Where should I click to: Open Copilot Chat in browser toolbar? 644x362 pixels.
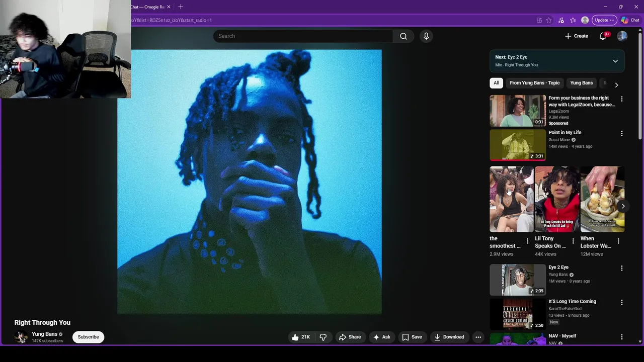630,20
